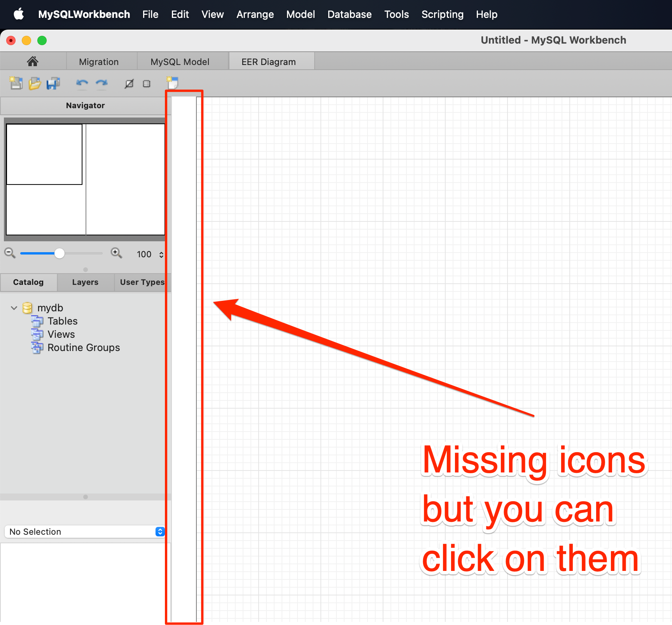Screen dimensions: 672x625
Task: Open the Help menu
Action: (x=487, y=14)
